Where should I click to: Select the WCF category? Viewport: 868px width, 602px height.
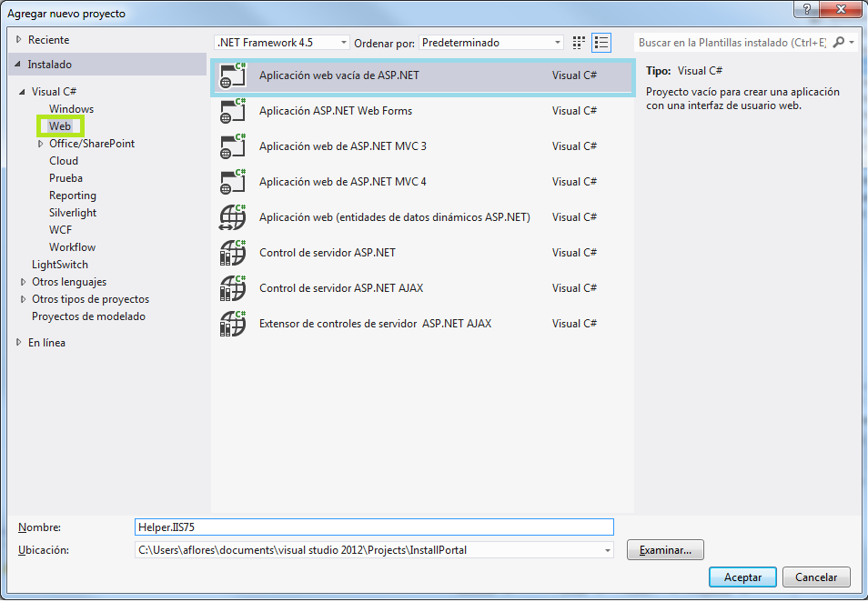pyautogui.click(x=60, y=230)
